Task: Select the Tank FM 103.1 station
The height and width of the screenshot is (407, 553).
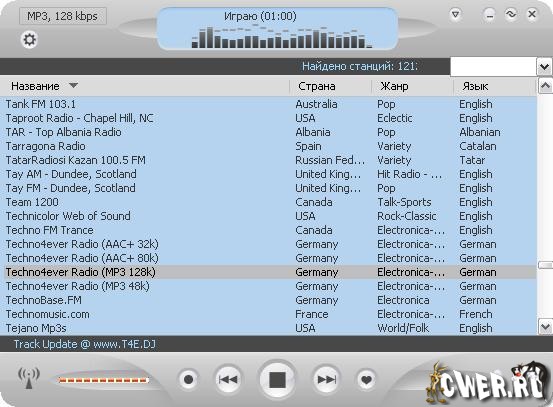Action: point(268,104)
